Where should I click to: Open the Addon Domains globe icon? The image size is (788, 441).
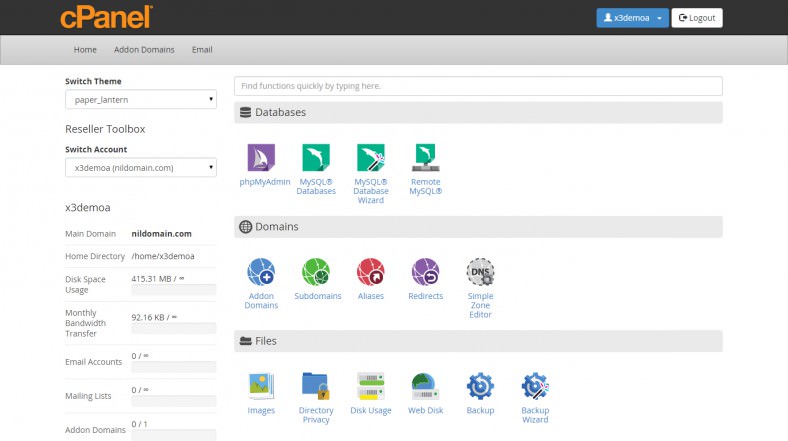pyautogui.click(x=261, y=272)
